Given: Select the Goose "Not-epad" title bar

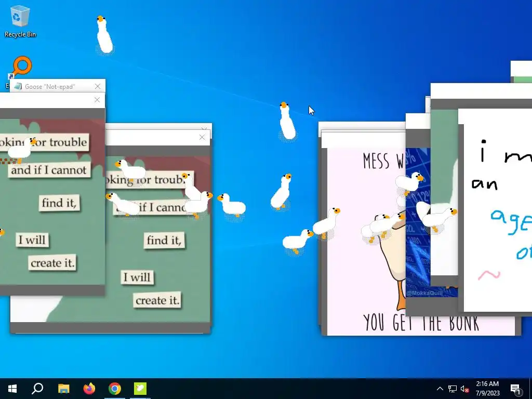Looking at the screenshot, I should click(57, 87).
